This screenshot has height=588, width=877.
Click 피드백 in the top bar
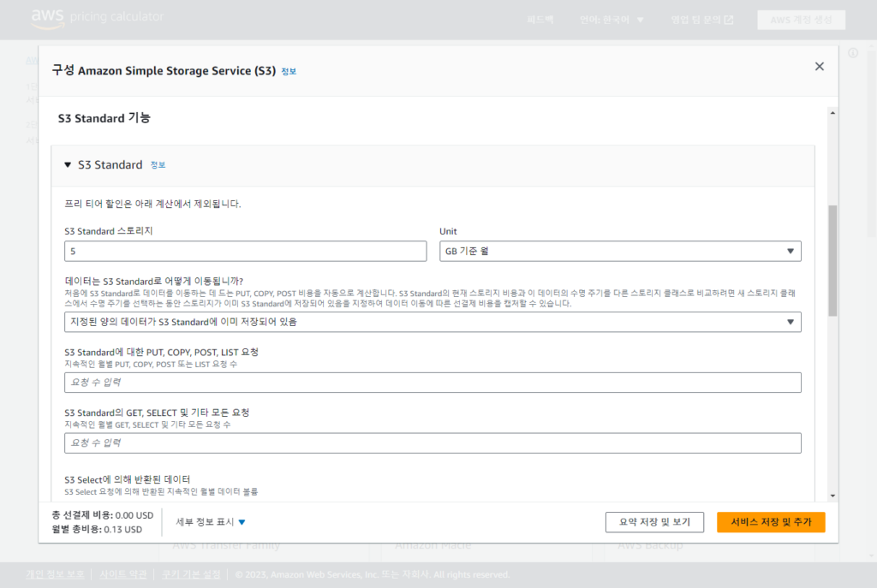click(x=540, y=21)
